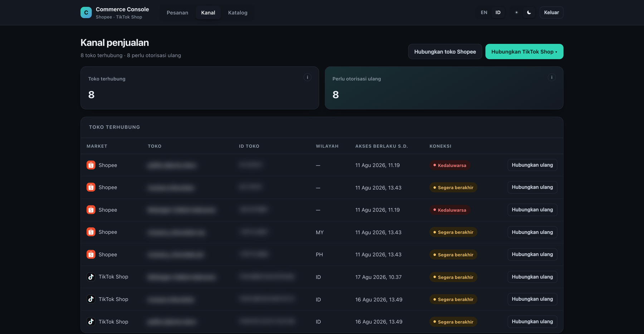This screenshot has width=644, height=334.
Task: Expand Hubungkan TikTok Shop dropdown
Action: click(524, 51)
